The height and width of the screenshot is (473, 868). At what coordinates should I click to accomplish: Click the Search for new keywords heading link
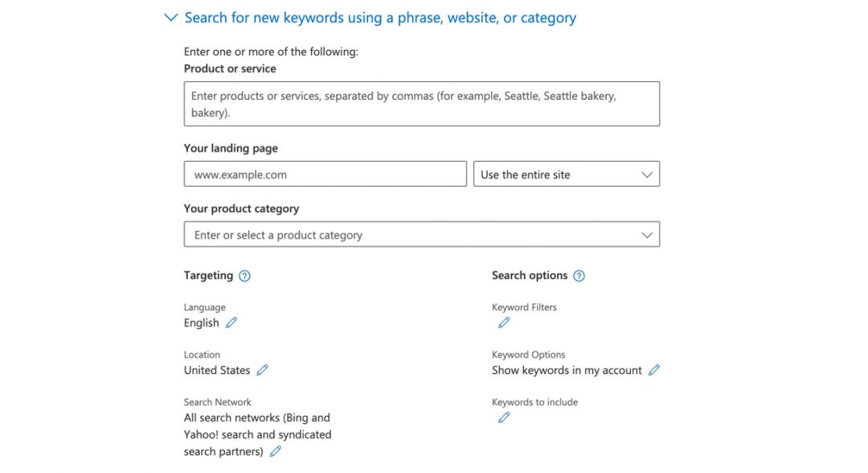click(x=380, y=17)
